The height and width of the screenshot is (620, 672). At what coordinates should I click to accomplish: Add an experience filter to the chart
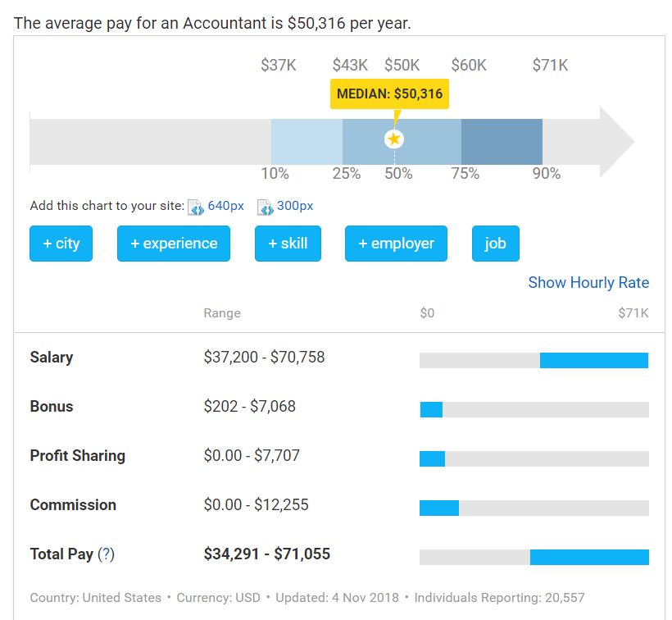(x=174, y=244)
